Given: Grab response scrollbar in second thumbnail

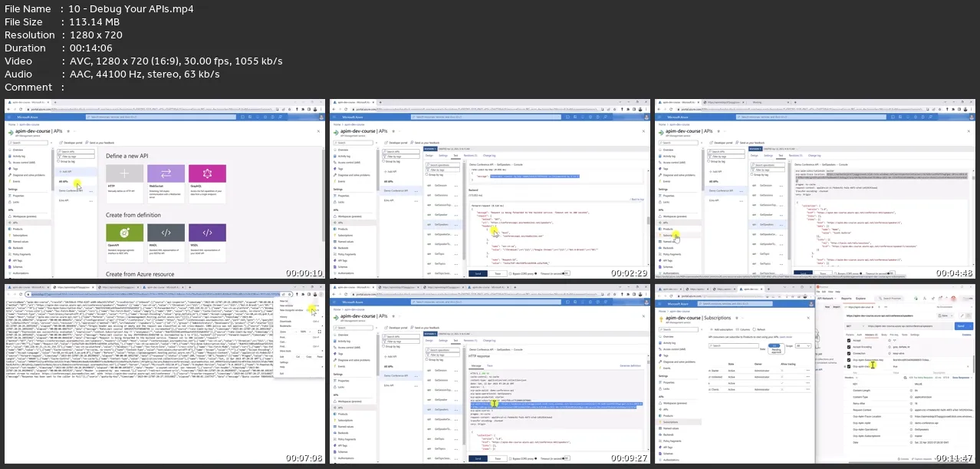Looking at the screenshot, I should [648, 220].
